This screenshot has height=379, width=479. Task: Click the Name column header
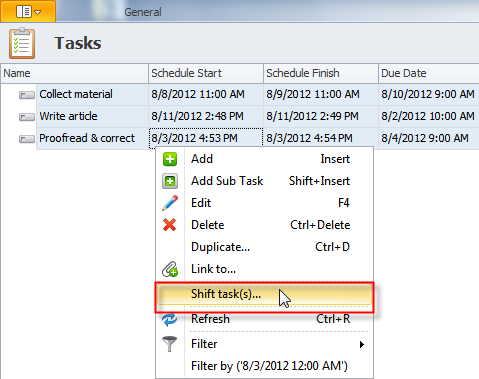point(74,73)
